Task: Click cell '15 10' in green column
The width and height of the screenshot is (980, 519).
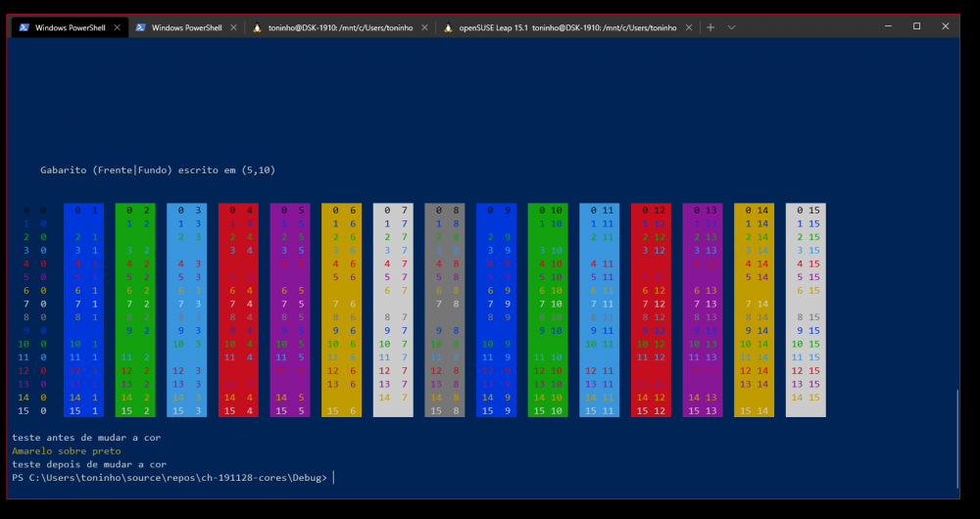Action: pyautogui.click(x=548, y=411)
